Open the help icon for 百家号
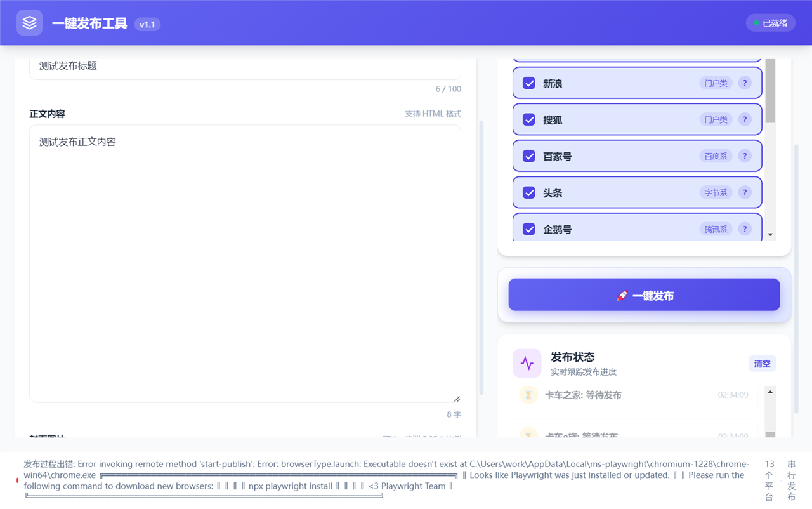Viewport: 812px width, 509px height. click(745, 156)
